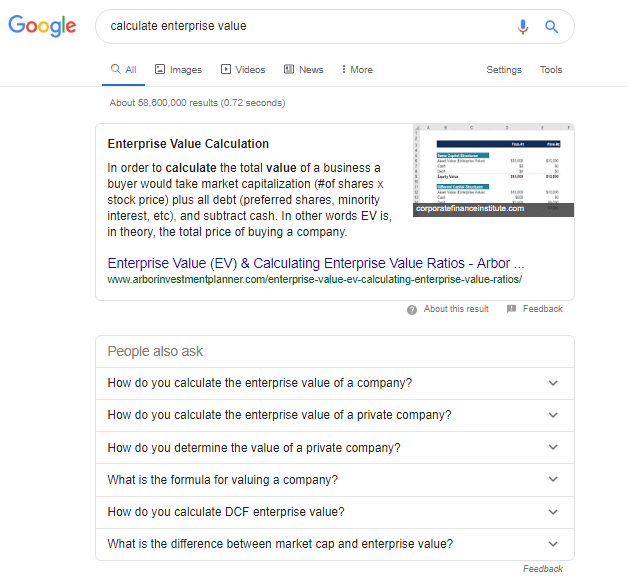Select the All results tab
Viewport: 628px width, 580px height.
(x=124, y=70)
